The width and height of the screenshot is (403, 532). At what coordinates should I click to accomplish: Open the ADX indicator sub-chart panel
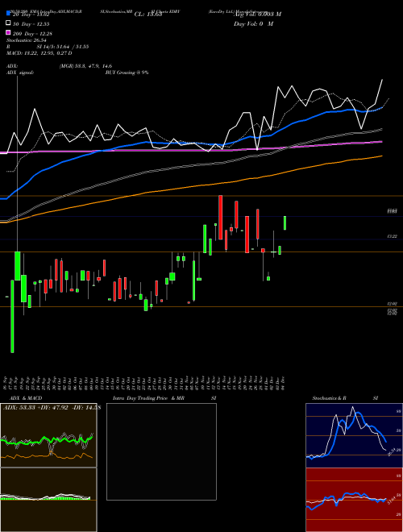pos(48,435)
